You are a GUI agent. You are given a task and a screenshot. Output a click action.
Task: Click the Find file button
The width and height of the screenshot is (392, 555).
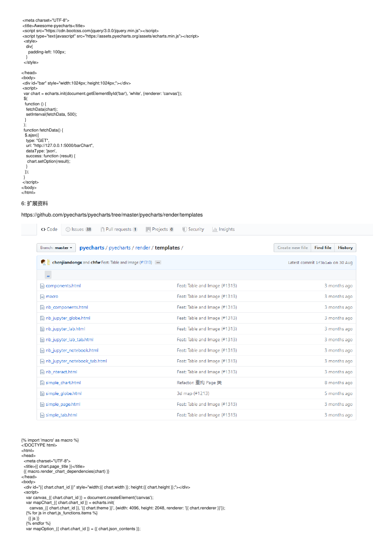(x=323, y=248)
